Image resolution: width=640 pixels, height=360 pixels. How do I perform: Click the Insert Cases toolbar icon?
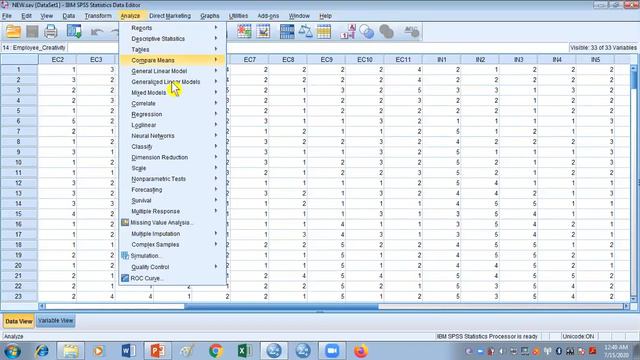click(244, 31)
